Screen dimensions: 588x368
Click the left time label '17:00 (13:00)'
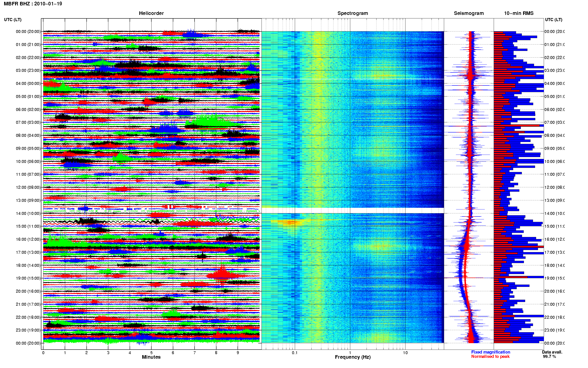click(28, 252)
